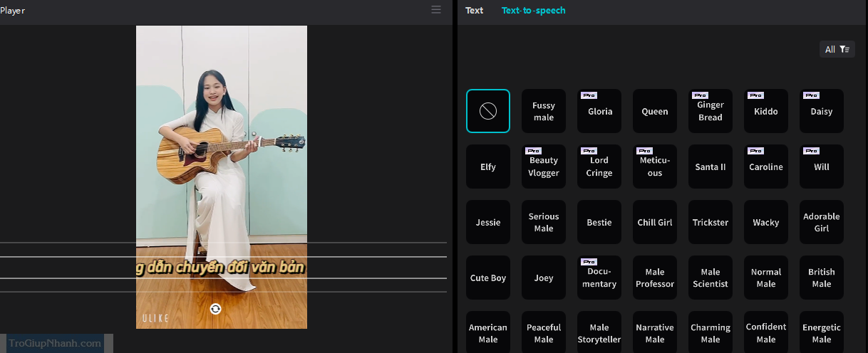Switch to the Text-to-speech tab
The height and width of the screenshot is (353, 868).
coord(533,11)
